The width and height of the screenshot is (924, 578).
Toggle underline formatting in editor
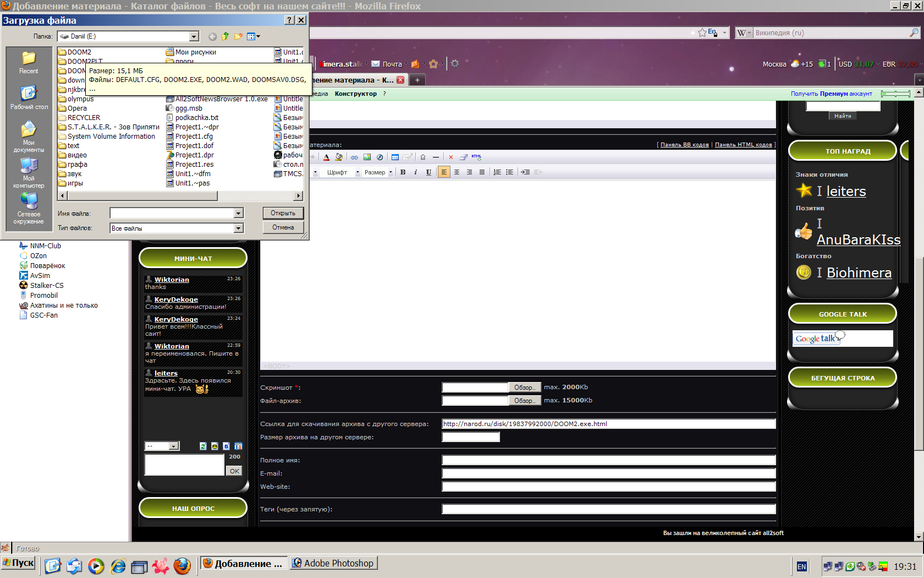coord(428,172)
